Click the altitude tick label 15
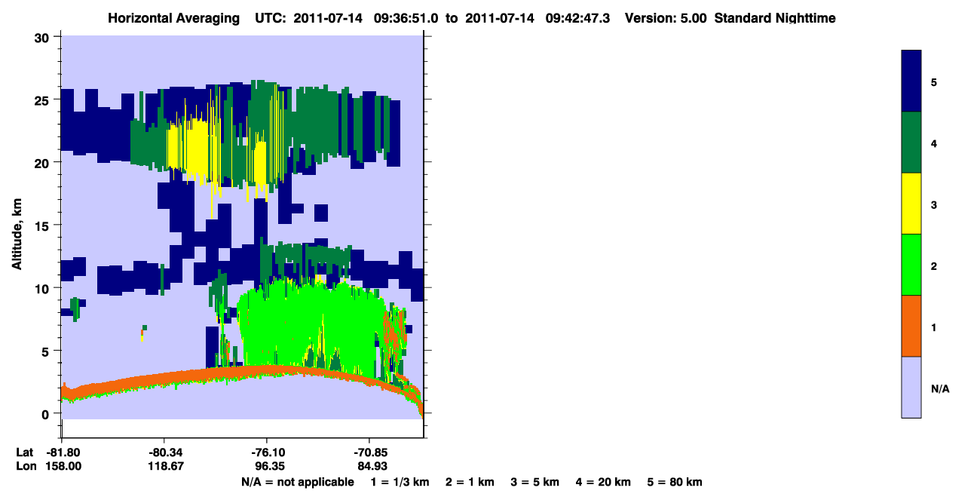This screenshot has height=503, width=980. click(x=43, y=225)
